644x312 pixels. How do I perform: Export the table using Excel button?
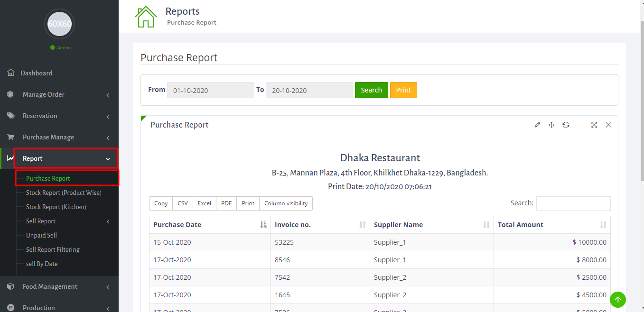[205, 203]
